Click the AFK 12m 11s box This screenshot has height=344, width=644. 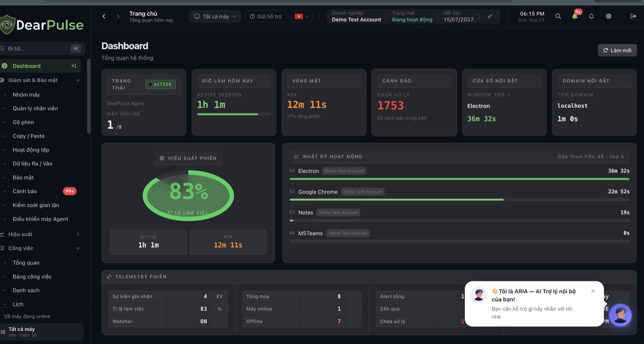(x=228, y=242)
